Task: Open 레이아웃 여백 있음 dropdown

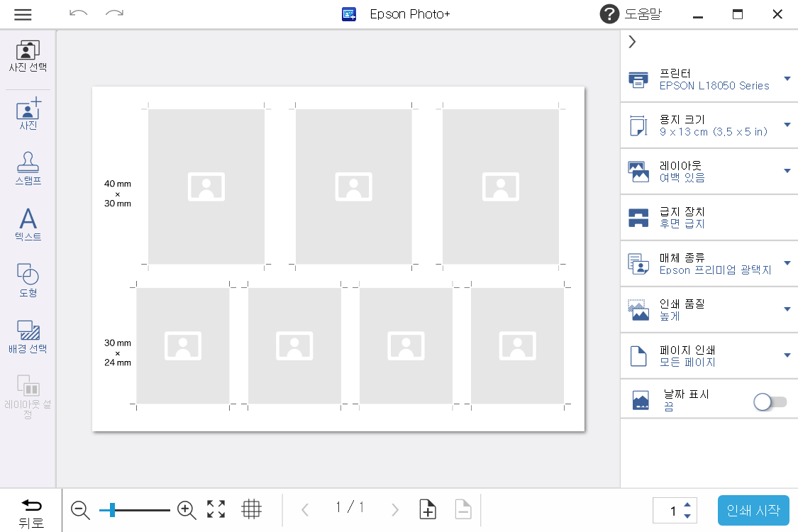Action: 709,172
